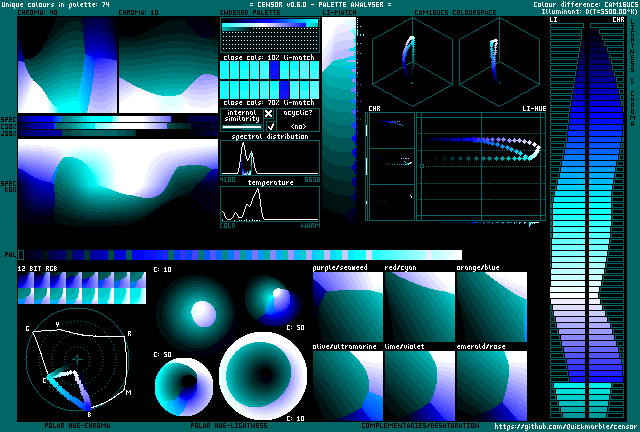Click the spectral distribution graph
Image resolution: width=640 pixels, height=432 pixels.
269,160
